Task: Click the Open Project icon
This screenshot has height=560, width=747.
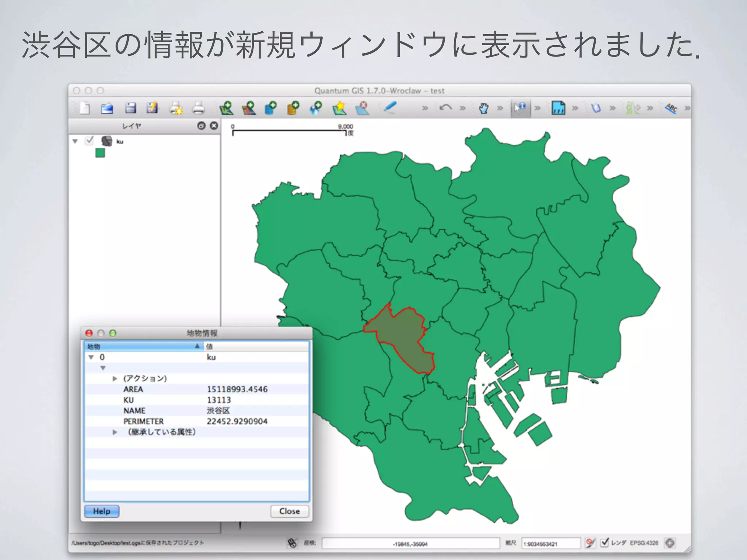Action: coord(107,108)
